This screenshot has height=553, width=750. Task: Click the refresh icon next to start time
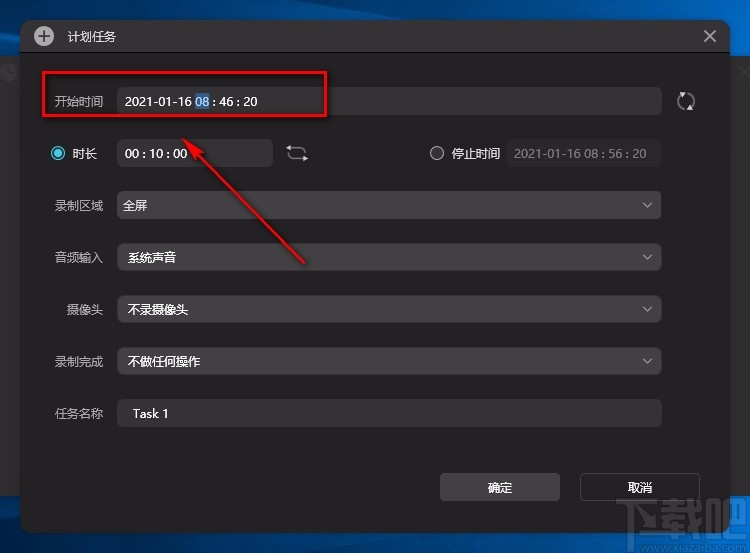pyautogui.click(x=686, y=101)
